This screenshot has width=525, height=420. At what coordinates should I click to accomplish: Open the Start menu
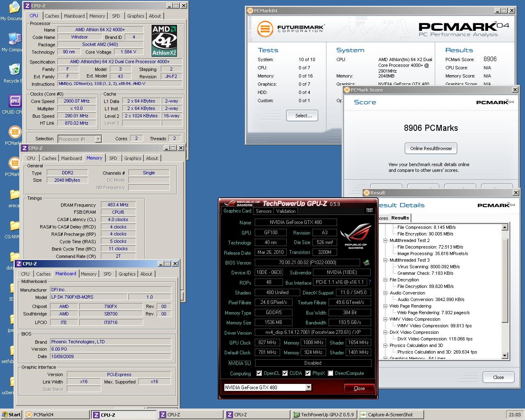pyautogui.click(x=11, y=415)
